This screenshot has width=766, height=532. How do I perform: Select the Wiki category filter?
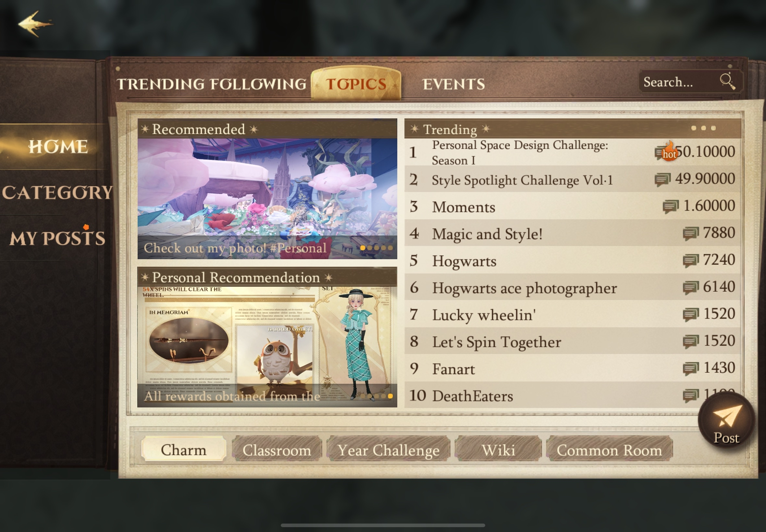(498, 450)
